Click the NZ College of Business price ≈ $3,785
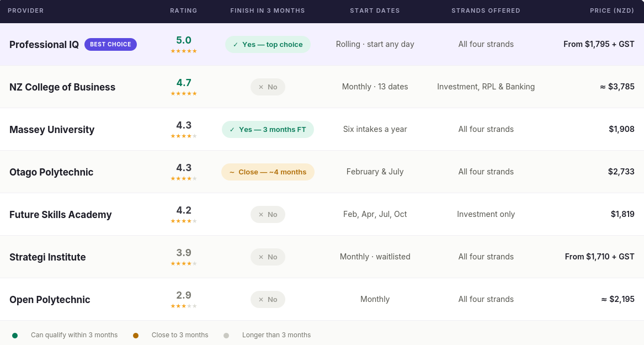Image resolution: width=644 pixels, height=345 pixels. [617, 87]
